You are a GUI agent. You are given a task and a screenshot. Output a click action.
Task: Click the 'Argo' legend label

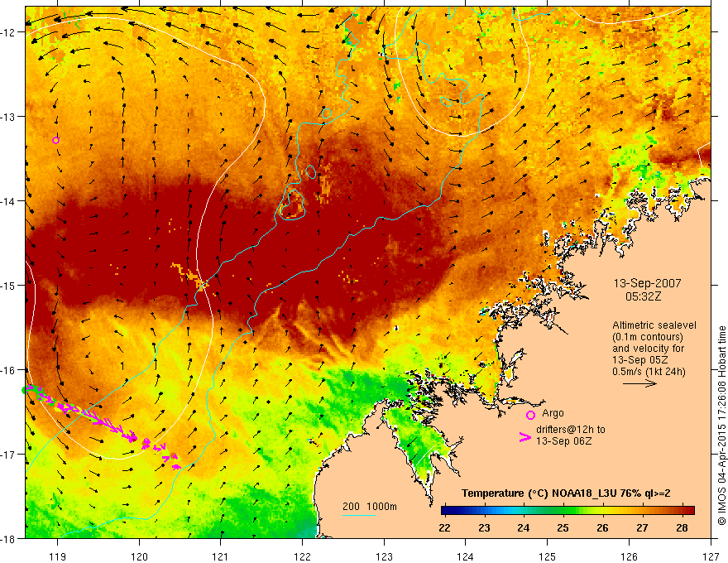(x=553, y=413)
